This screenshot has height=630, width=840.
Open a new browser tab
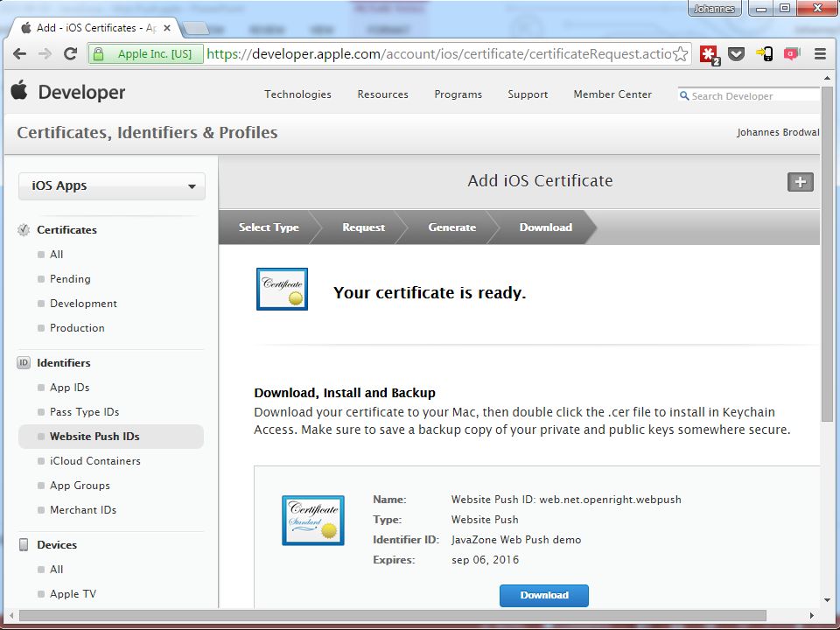pos(195,28)
